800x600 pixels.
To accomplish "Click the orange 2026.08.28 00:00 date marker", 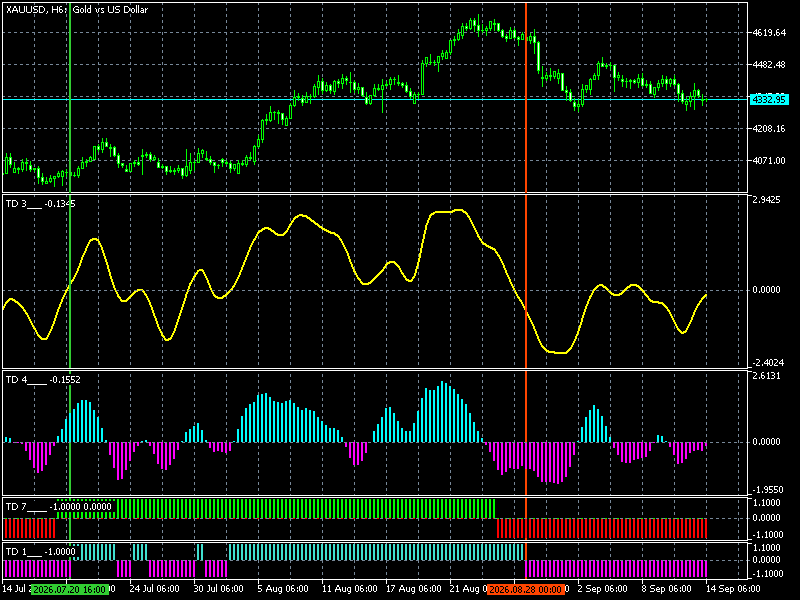I will point(526,589).
